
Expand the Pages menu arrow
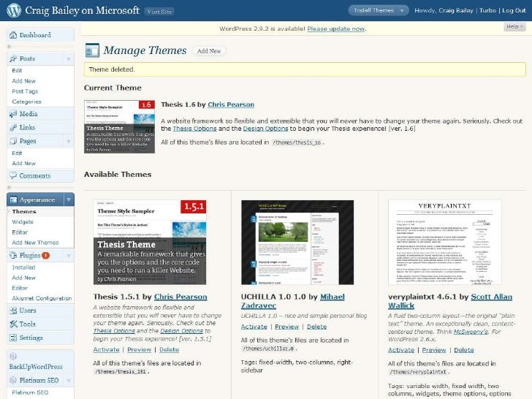pos(69,141)
